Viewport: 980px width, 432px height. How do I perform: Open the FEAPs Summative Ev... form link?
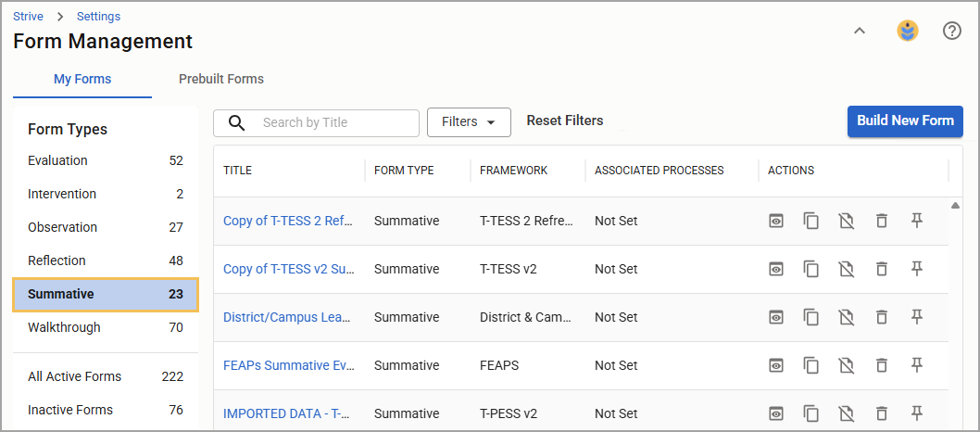[x=289, y=365]
